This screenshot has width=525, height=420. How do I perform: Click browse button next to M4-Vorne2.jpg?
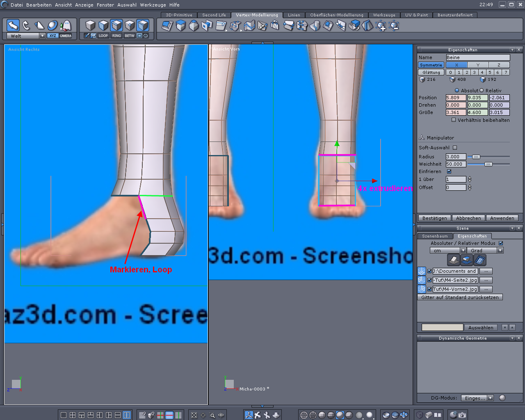(x=486, y=289)
